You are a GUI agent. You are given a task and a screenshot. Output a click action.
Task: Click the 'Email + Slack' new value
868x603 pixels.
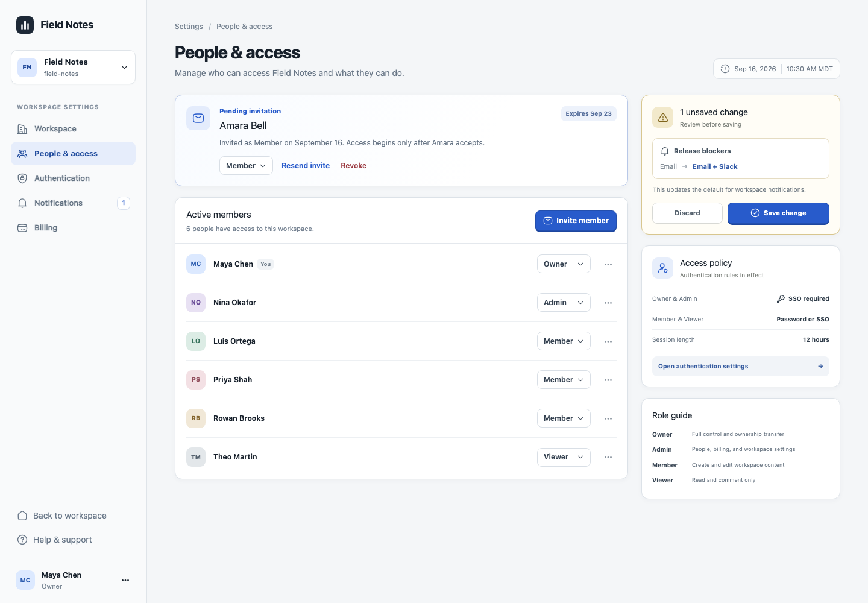(x=715, y=167)
